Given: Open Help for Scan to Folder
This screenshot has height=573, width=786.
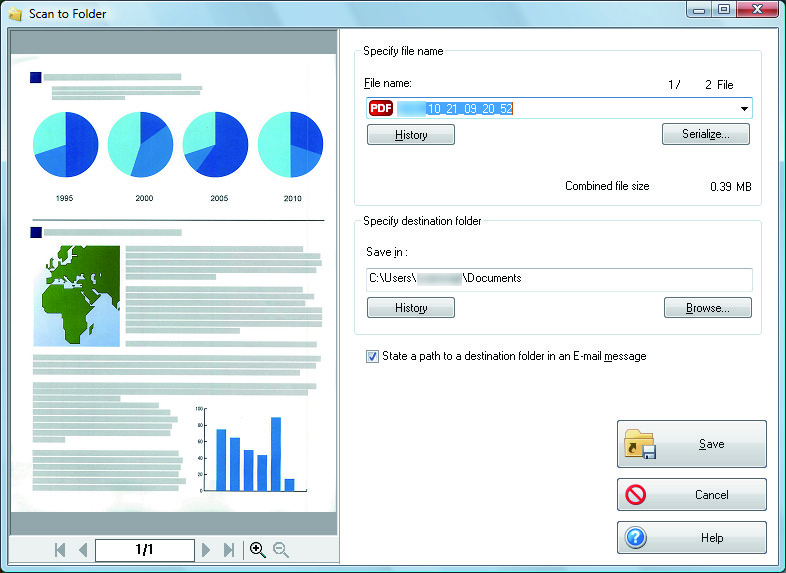Looking at the screenshot, I should tap(692, 537).
